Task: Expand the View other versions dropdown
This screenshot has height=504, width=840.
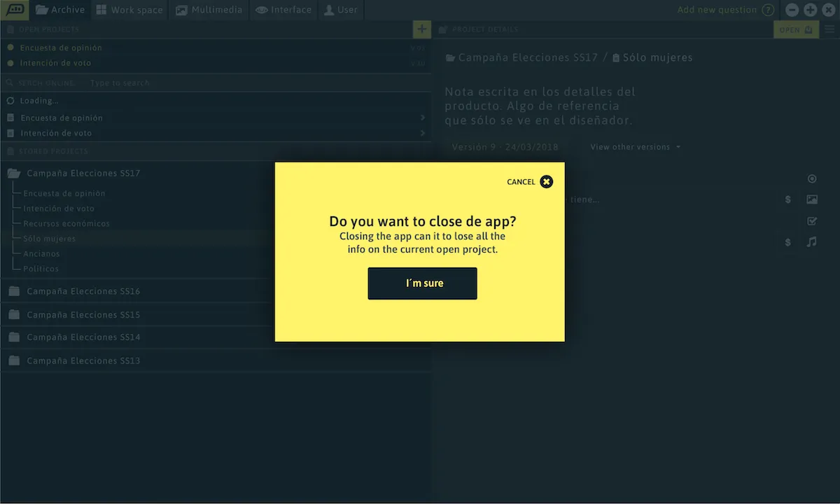Action: tap(635, 147)
